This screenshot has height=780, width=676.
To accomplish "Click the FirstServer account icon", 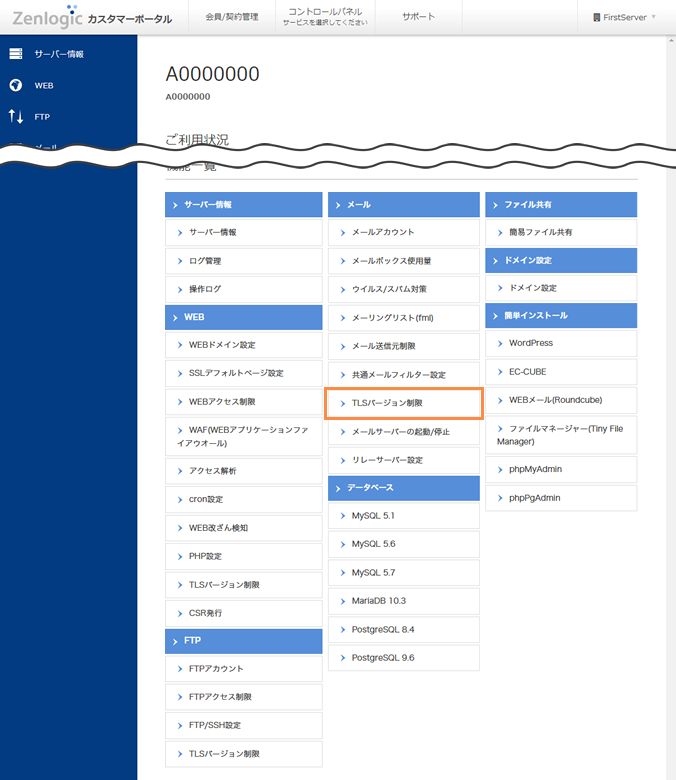I will (x=597, y=18).
